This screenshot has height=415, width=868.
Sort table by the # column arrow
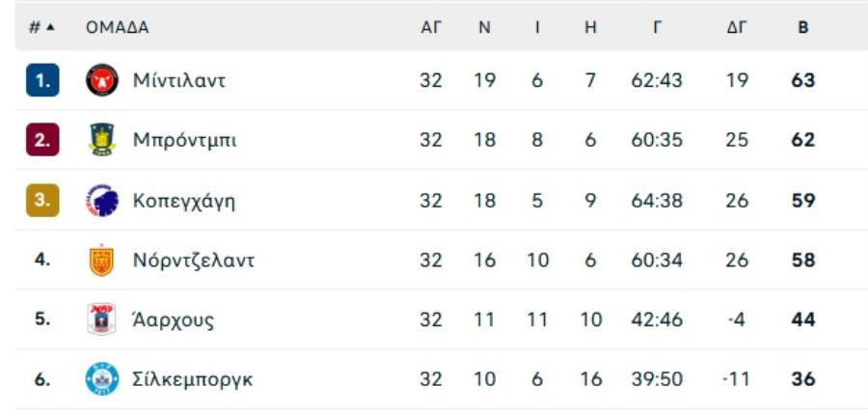click(50, 27)
